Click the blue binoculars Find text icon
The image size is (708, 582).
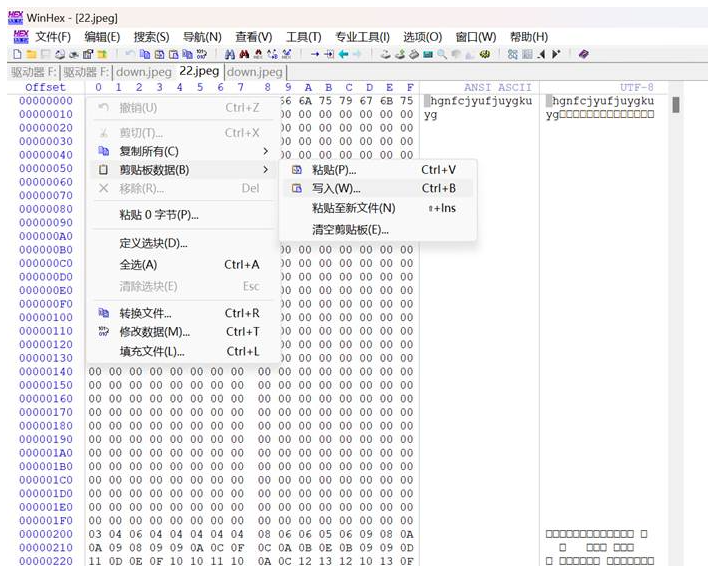click(x=230, y=54)
